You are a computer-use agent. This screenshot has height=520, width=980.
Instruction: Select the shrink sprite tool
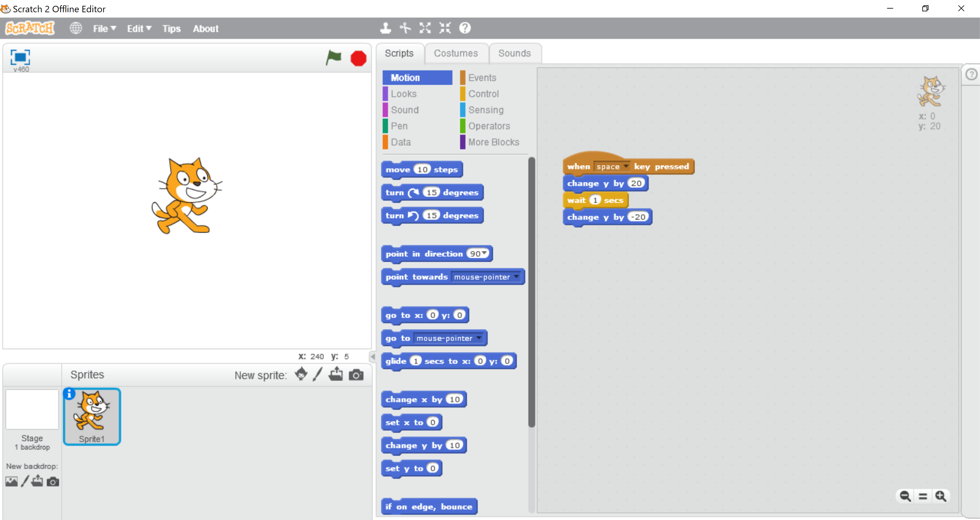445,28
